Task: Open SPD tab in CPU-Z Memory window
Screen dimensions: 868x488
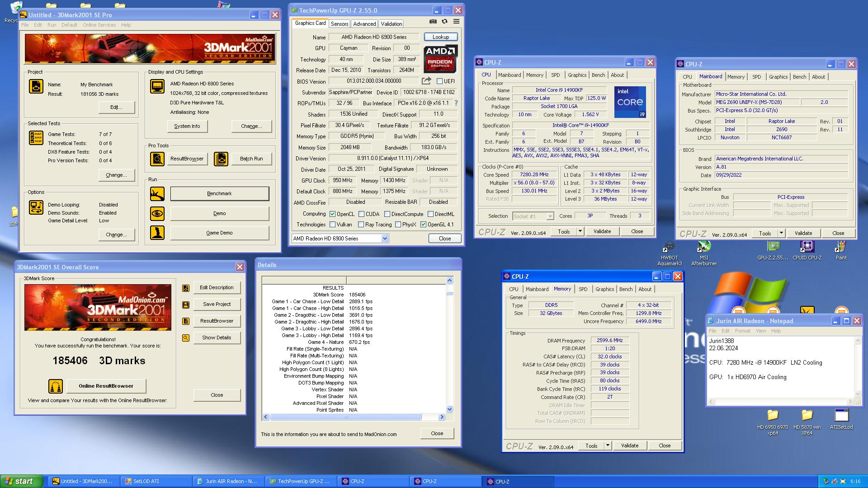Action: (583, 289)
